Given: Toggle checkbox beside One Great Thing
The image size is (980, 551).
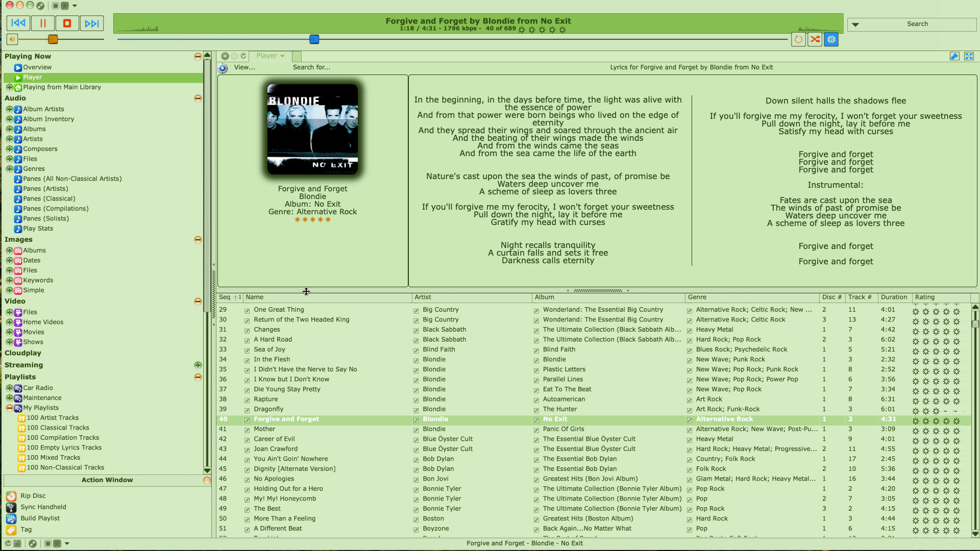Looking at the screenshot, I should pos(247,310).
